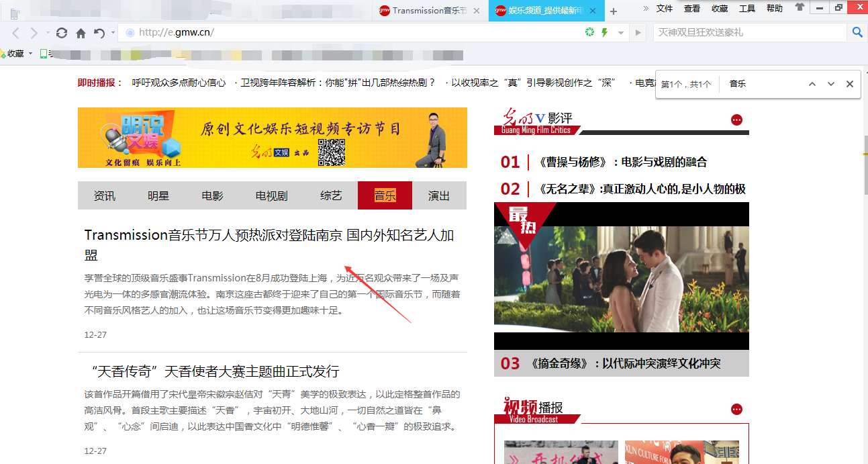Screen dimensions: 868x464
Task: Close the find-in-page bar
Action: [850, 84]
